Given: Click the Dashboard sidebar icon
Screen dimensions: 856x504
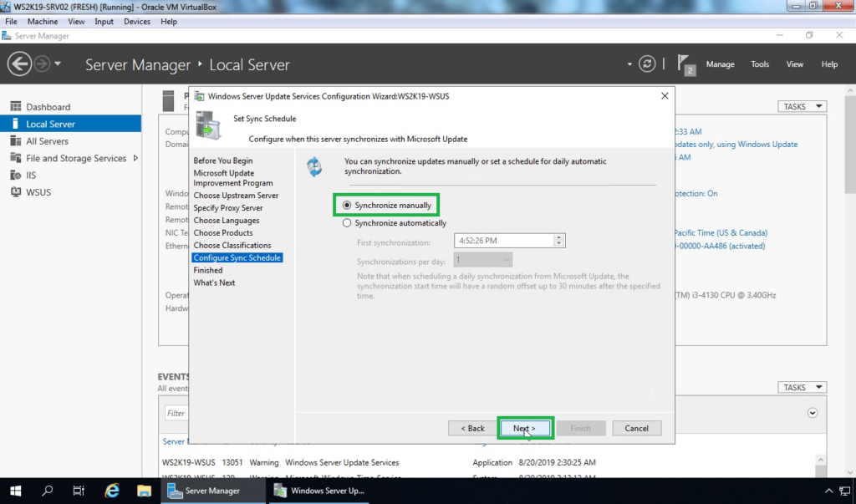Looking at the screenshot, I should 15,106.
